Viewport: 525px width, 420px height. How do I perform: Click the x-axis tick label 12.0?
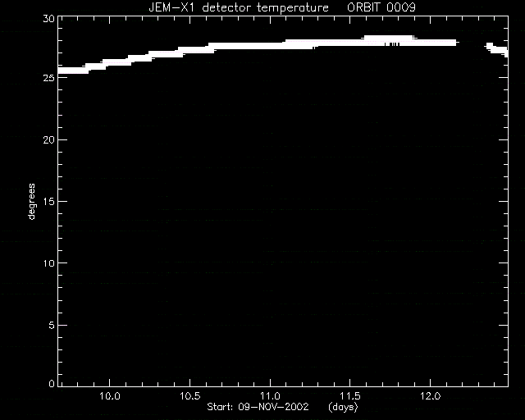tap(430, 396)
